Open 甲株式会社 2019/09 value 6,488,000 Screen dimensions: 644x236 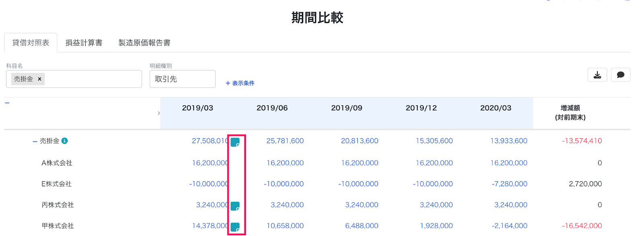(361, 226)
